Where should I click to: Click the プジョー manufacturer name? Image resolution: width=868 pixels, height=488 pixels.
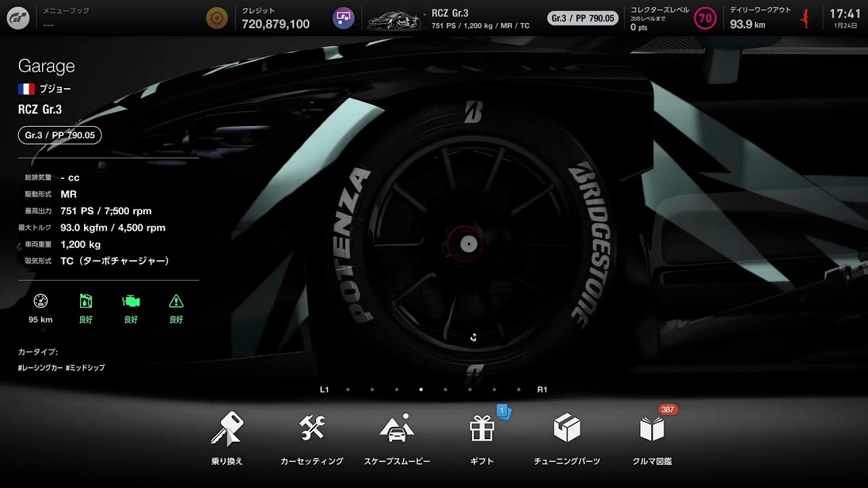tap(55, 89)
